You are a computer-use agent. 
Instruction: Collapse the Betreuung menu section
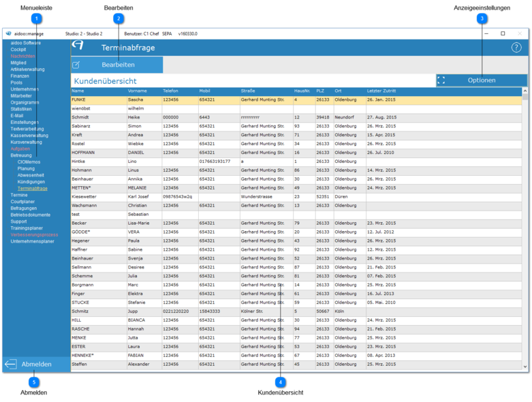21,155
